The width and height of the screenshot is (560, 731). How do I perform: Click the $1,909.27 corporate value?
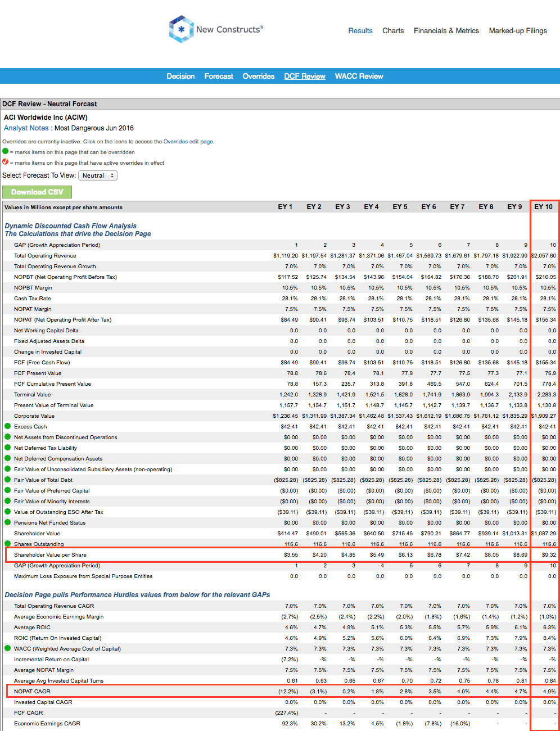tap(543, 416)
